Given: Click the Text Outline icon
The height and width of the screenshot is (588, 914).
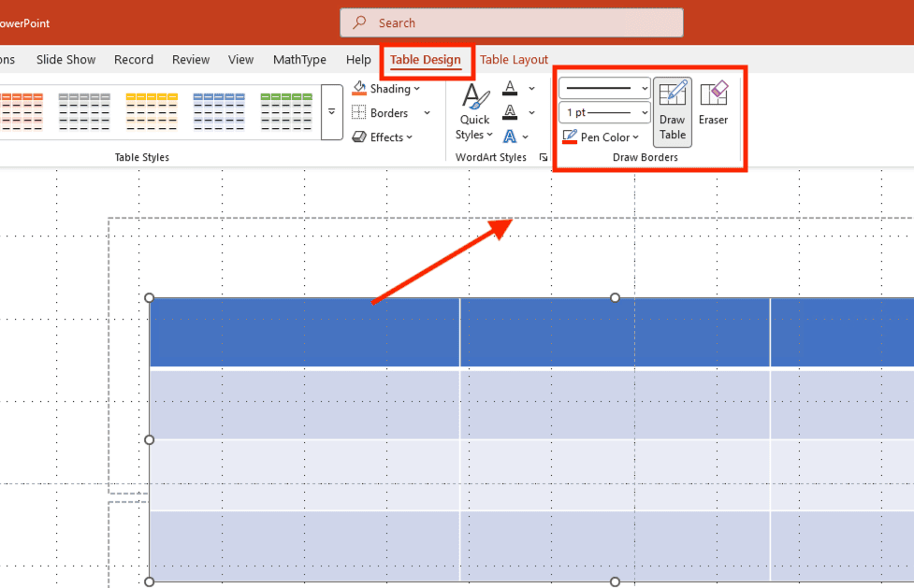Looking at the screenshot, I should pos(510,112).
